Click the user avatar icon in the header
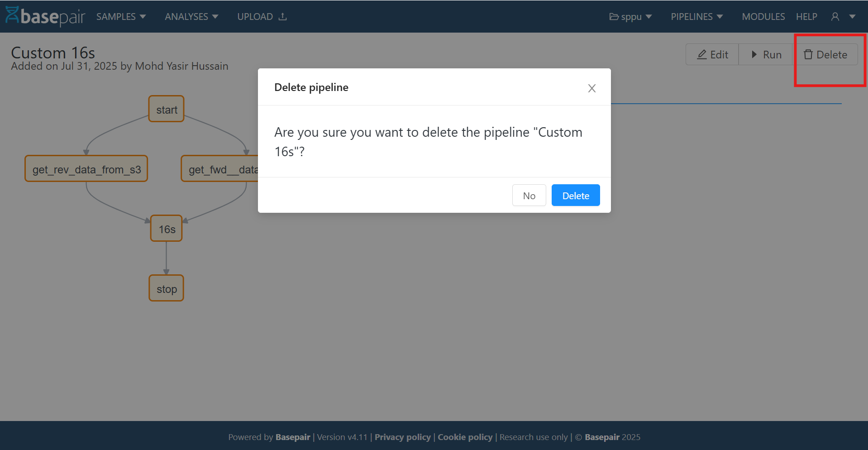Screen dimensions: 868x450 [x=835, y=16]
